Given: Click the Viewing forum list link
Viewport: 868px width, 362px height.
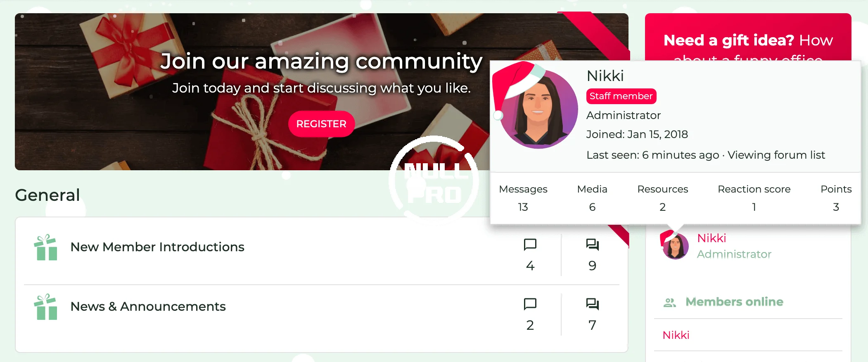Looking at the screenshot, I should (x=776, y=155).
